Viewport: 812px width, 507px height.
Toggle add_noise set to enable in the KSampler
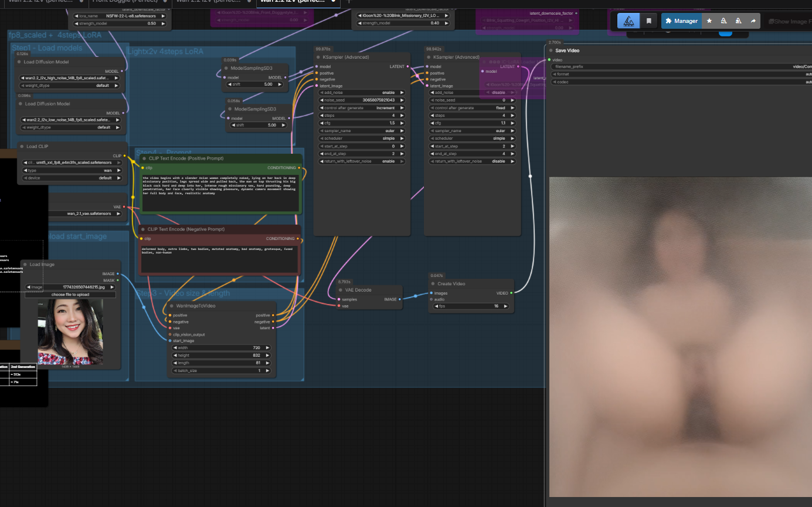tap(362, 93)
